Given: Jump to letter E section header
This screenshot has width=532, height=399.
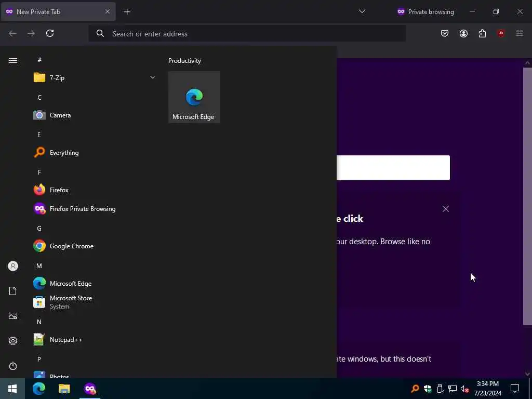Looking at the screenshot, I should coord(39,135).
